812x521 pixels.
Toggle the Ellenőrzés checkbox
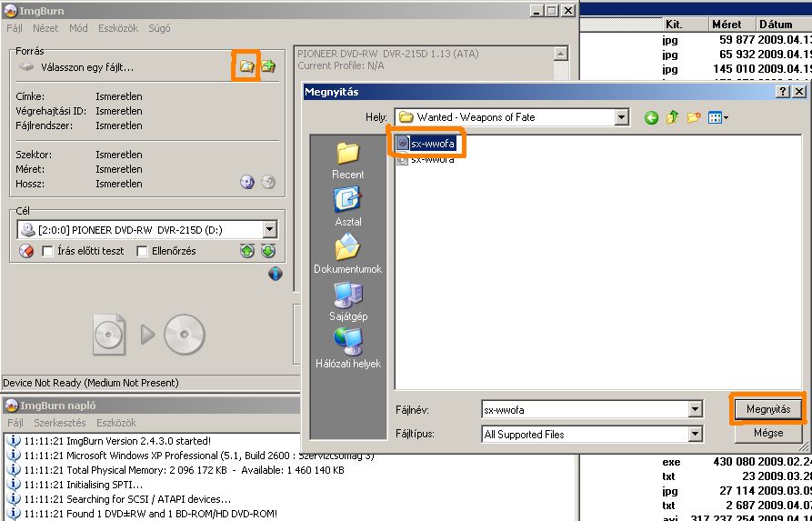tap(142, 251)
